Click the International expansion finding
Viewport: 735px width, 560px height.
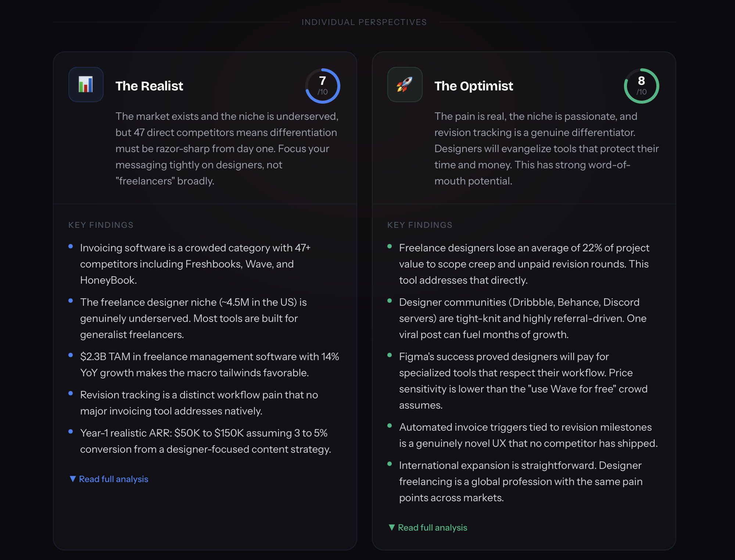[520, 481]
